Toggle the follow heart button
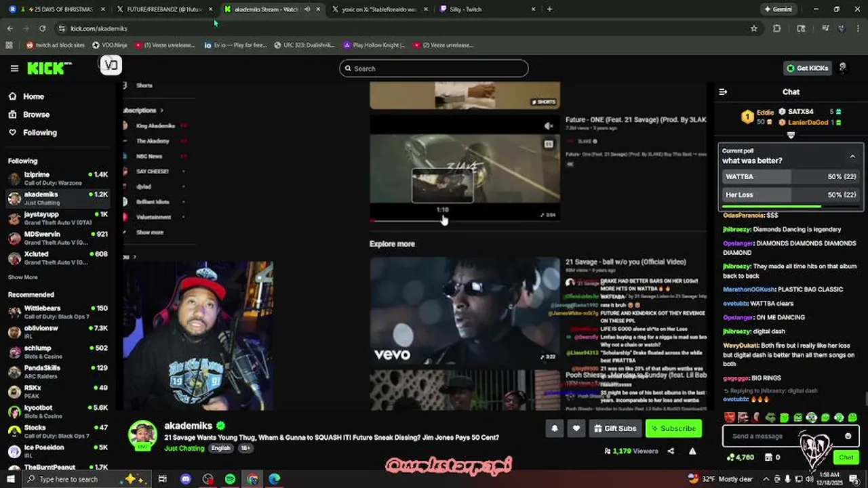The width and height of the screenshot is (868, 488). tap(576, 428)
